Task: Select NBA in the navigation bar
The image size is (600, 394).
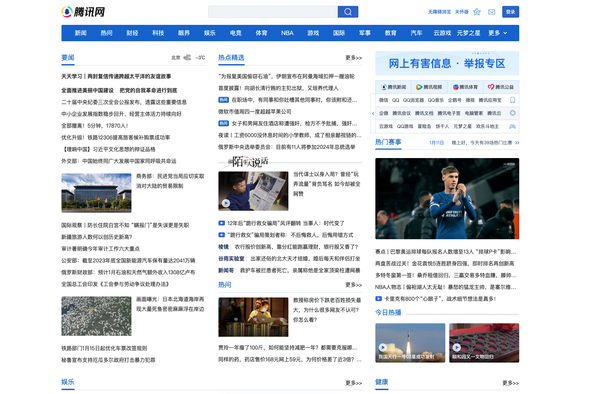Action: 287,33
